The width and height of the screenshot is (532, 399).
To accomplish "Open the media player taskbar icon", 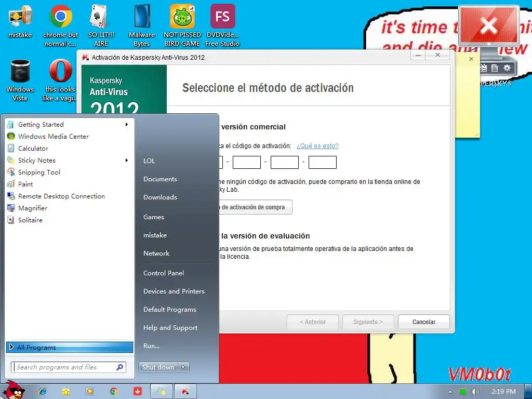I will point(90,391).
